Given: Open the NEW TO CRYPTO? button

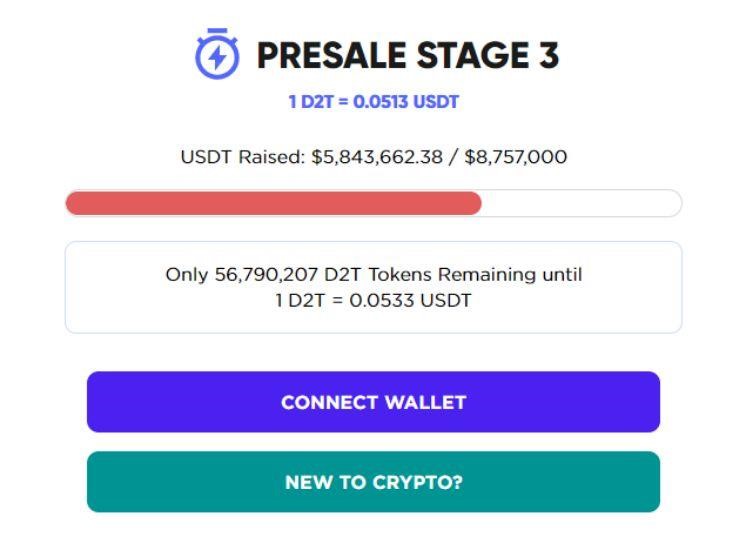Looking at the screenshot, I should coord(373,482).
